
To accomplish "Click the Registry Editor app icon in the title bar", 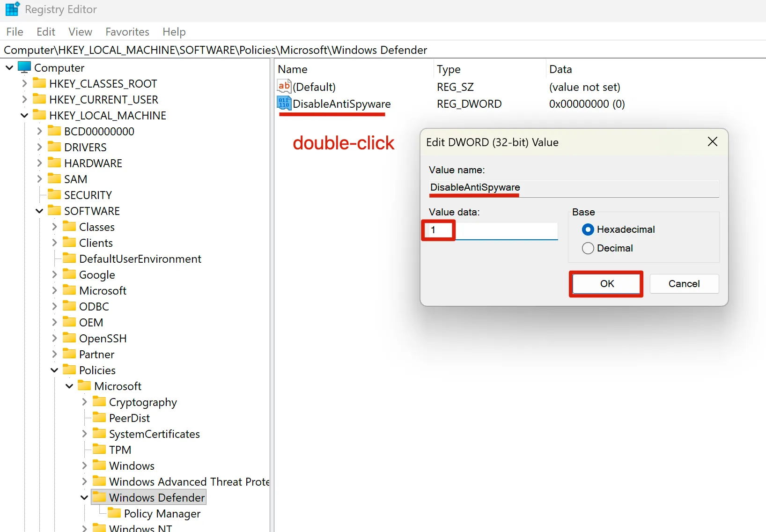I will click(12, 9).
